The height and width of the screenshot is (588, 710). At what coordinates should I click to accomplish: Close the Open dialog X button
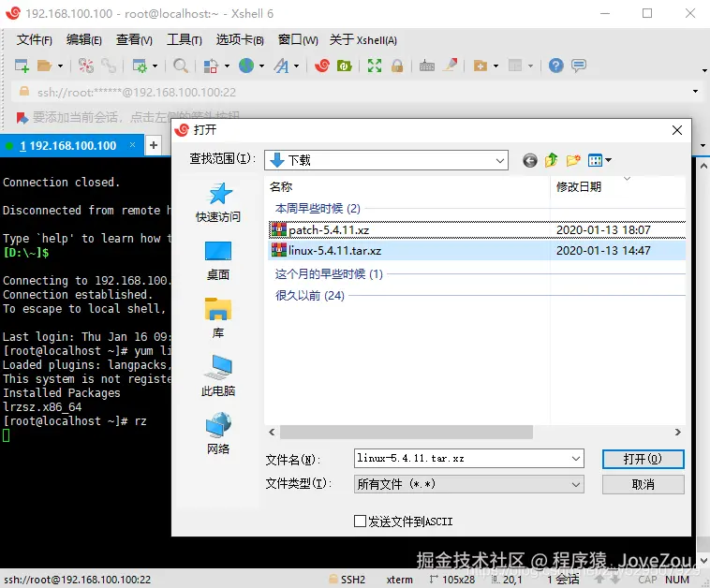tap(677, 130)
